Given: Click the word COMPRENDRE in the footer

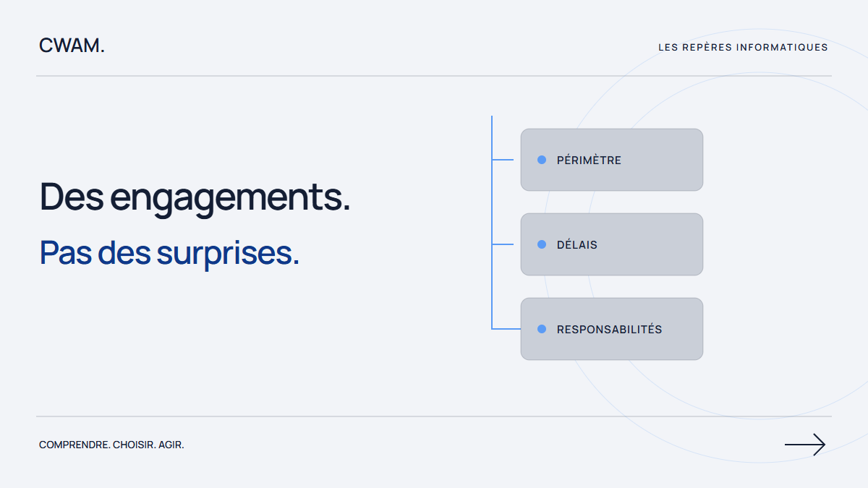Looking at the screenshot, I should pyautogui.click(x=75, y=445).
